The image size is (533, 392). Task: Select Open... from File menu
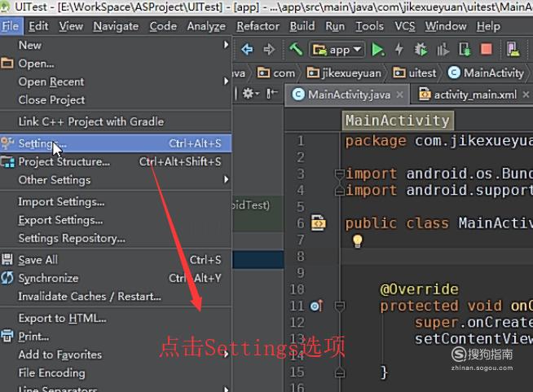(116, 64)
